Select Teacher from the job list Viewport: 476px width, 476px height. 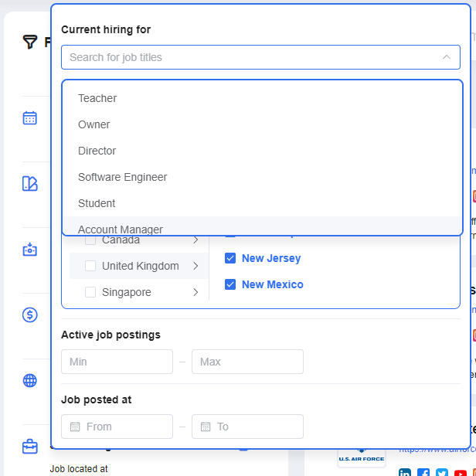point(97,98)
